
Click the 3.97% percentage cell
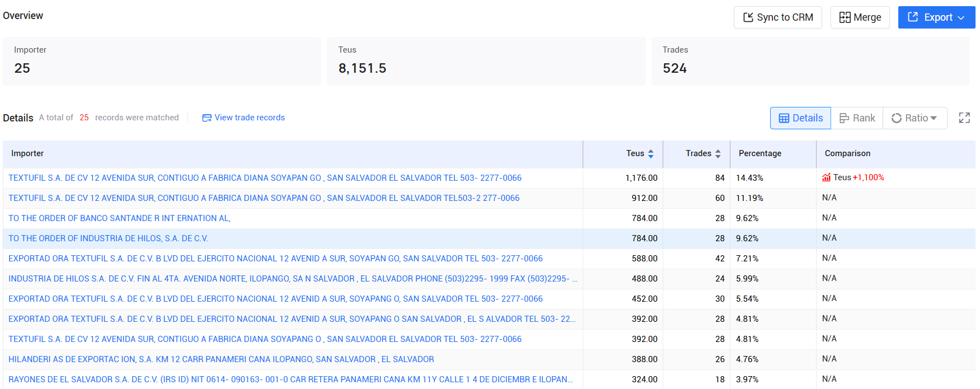(747, 379)
